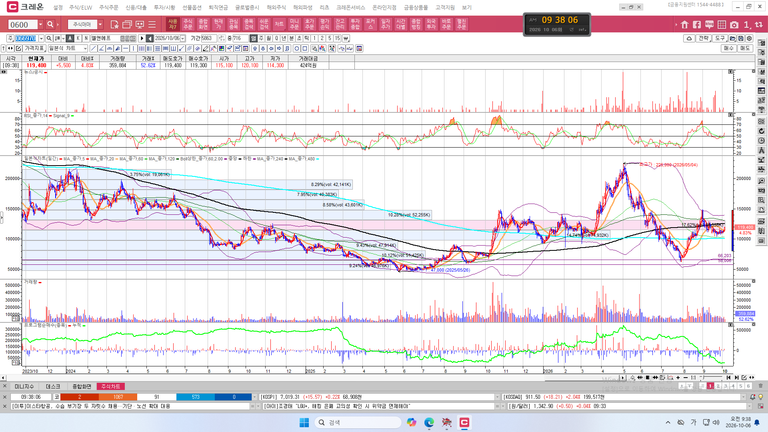The image size is (768, 432).
Task: Click the 사용자7 red toolbar button
Action: (x=172, y=24)
